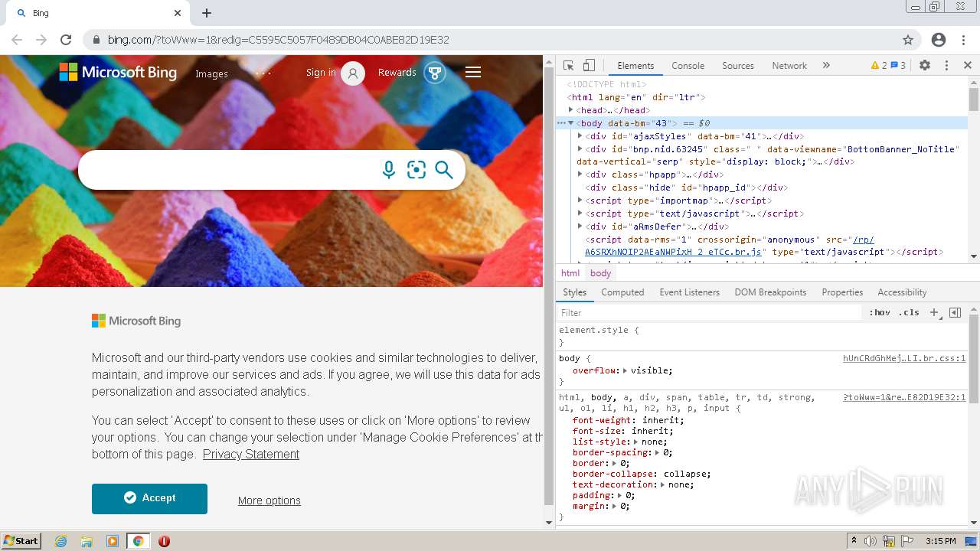Screen dimensions: 980x551
Task: Add new style rule with plus icon
Action: click(x=934, y=312)
